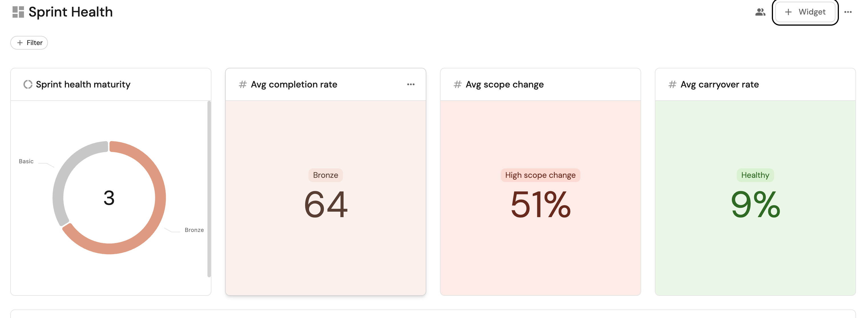
Task: Open dashboard more options ellipsis
Action: 848,12
